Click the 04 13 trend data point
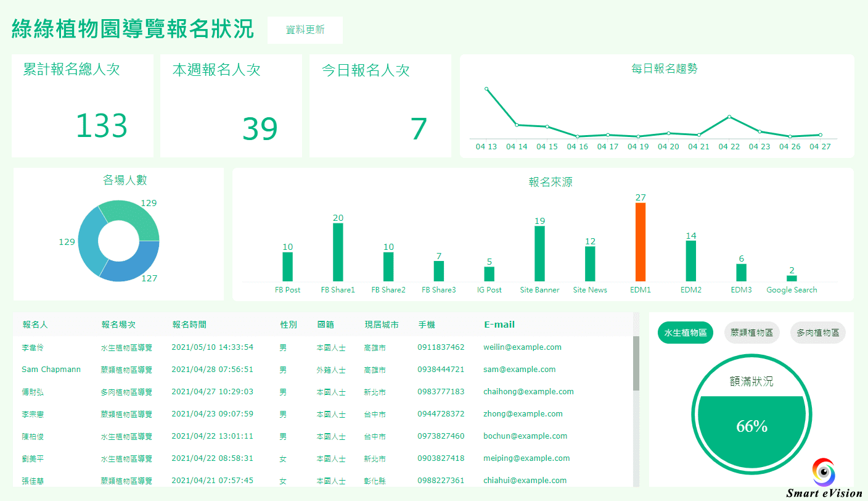Image resolution: width=868 pixels, height=501 pixels. (486, 89)
